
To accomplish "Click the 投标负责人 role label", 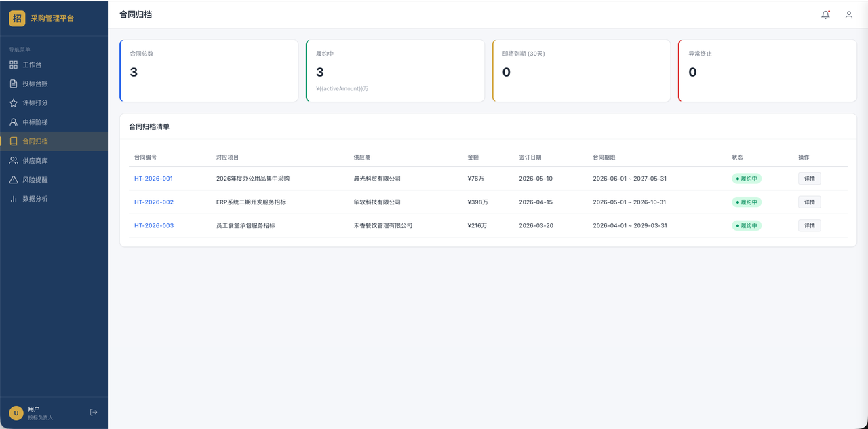I will [41, 417].
